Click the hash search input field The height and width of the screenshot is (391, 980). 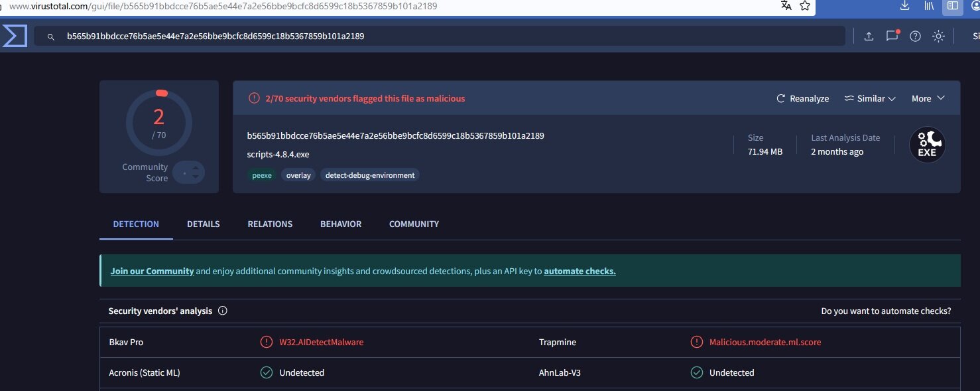(x=438, y=37)
